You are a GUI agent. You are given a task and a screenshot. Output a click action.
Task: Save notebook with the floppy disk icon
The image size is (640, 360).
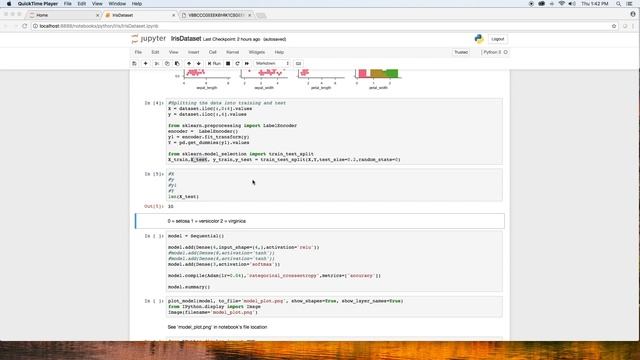[134, 64]
